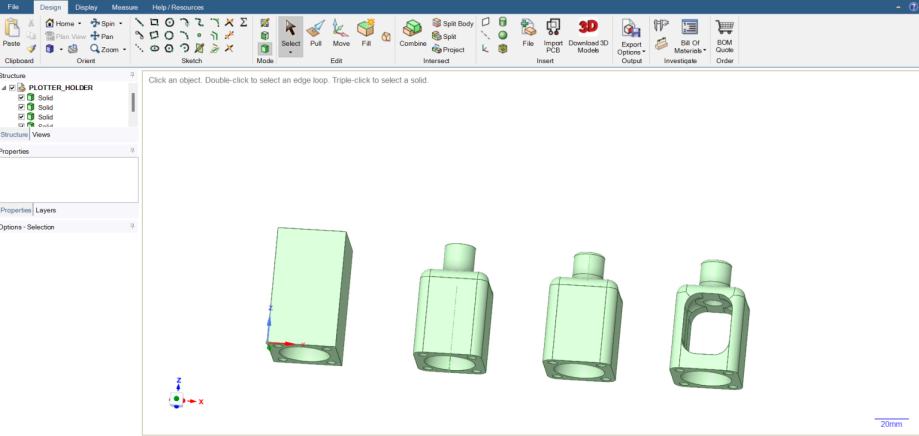Switch to Sketch mode icon
The image size is (919, 436).
coord(265,22)
